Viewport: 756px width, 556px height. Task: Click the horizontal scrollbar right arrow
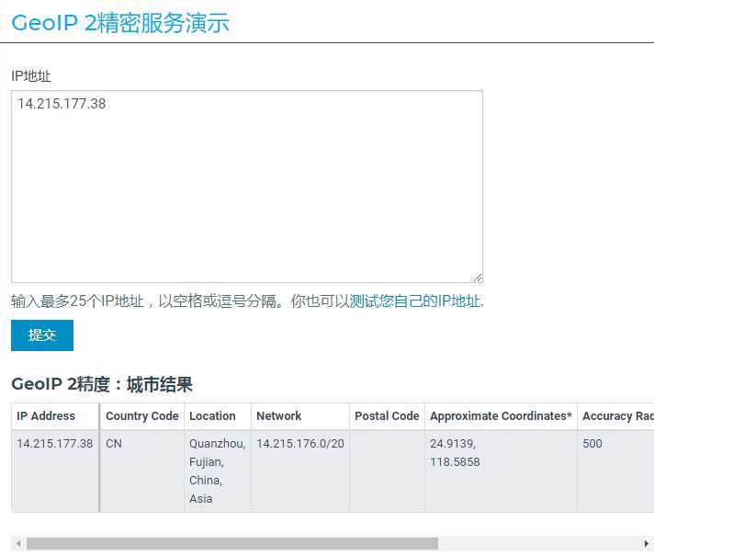tap(646, 543)
